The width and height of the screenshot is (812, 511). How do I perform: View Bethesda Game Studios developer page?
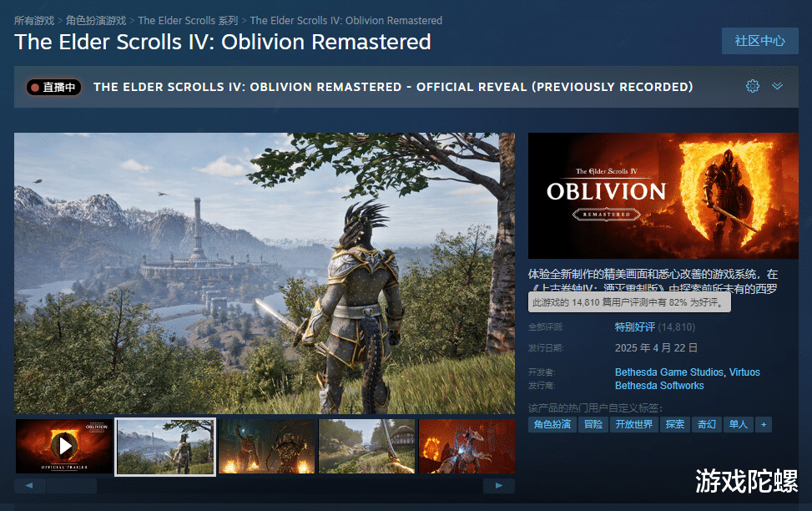pyautogui.click(x=669, y=372)
